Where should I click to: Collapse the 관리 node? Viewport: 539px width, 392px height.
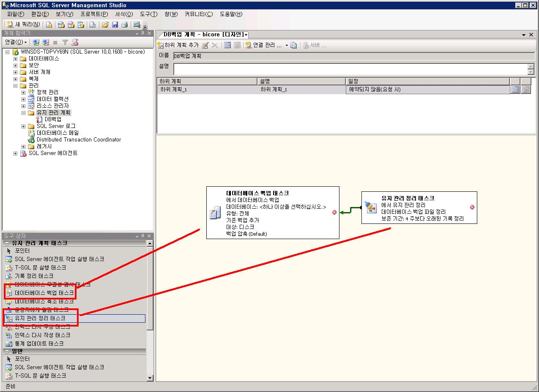[16, 86]
